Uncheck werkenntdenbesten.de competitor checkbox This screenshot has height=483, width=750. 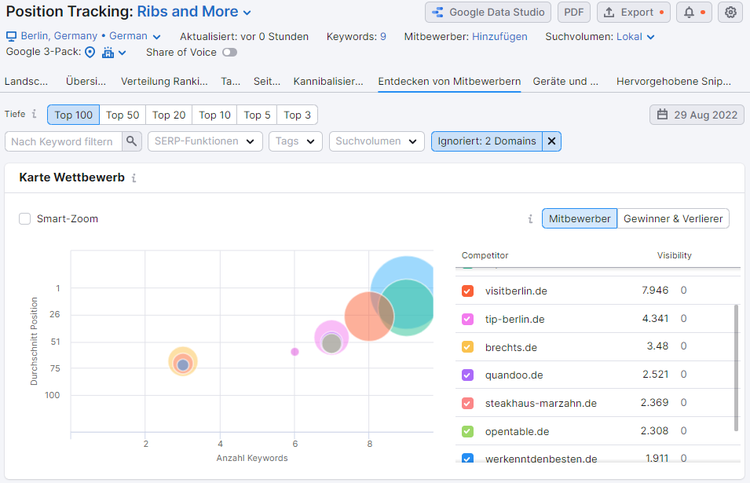[467, 458]
